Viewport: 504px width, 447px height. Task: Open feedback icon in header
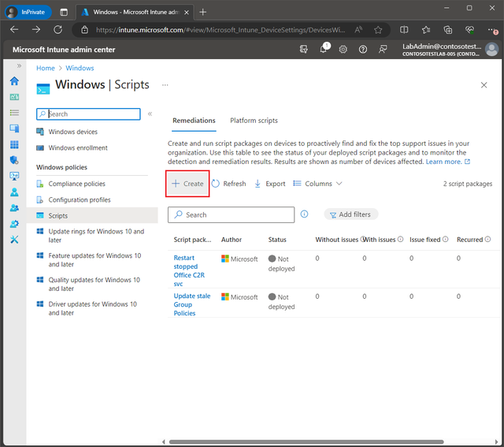tap(383, 49)
